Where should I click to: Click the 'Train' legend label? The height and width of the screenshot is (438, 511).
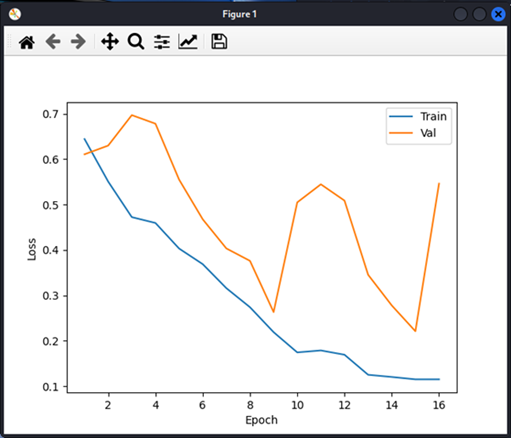point(433,116)
